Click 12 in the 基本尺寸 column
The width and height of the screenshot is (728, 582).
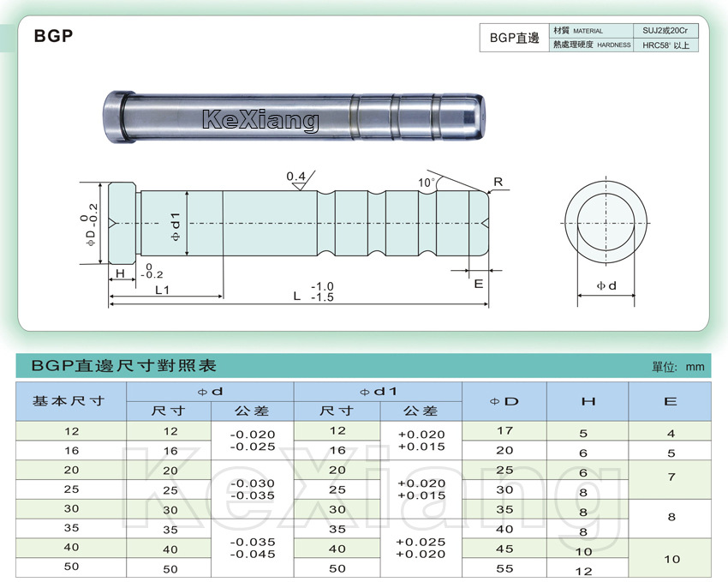pyautogui.click(x=71, y=431)
